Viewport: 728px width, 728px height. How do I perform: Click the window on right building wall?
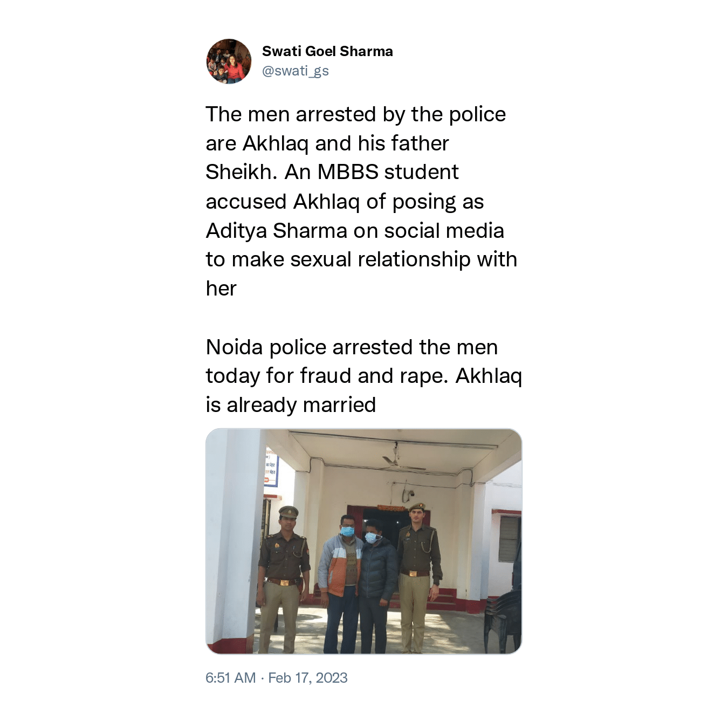510,538
